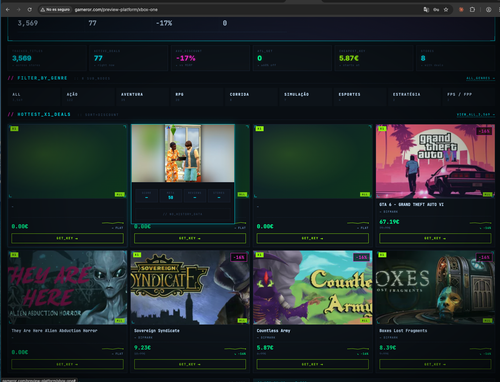Open the saved passwords key icon
The width and height of the screenshot is (500, 382).
pyautogui.click(x=436, y=10)
